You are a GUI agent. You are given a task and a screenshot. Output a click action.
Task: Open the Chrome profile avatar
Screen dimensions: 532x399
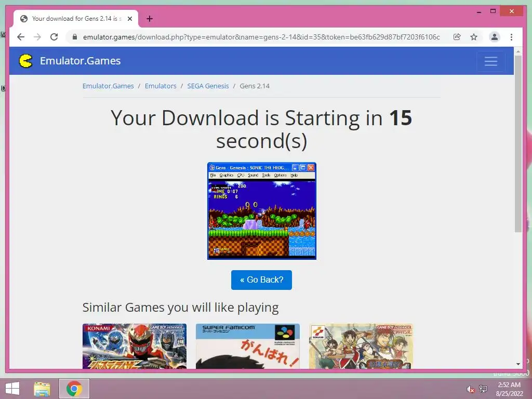coord(495,37)
